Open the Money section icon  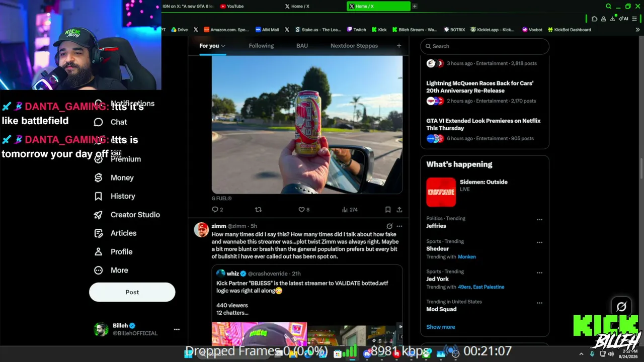point(99,178)
